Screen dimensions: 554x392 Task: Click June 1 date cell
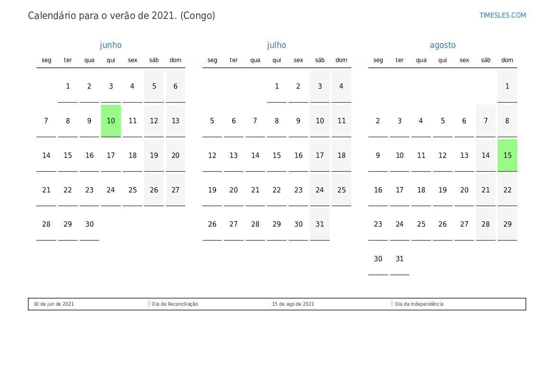point(68,86)
